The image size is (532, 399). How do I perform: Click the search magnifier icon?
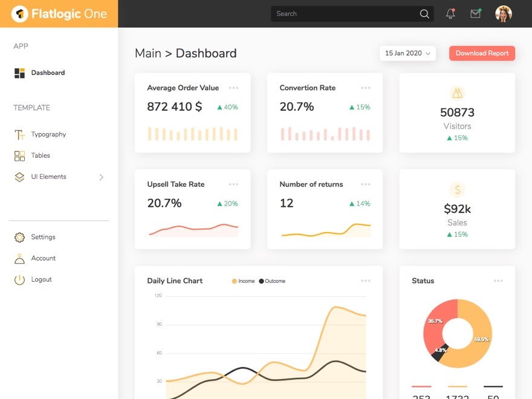[424, 14]
